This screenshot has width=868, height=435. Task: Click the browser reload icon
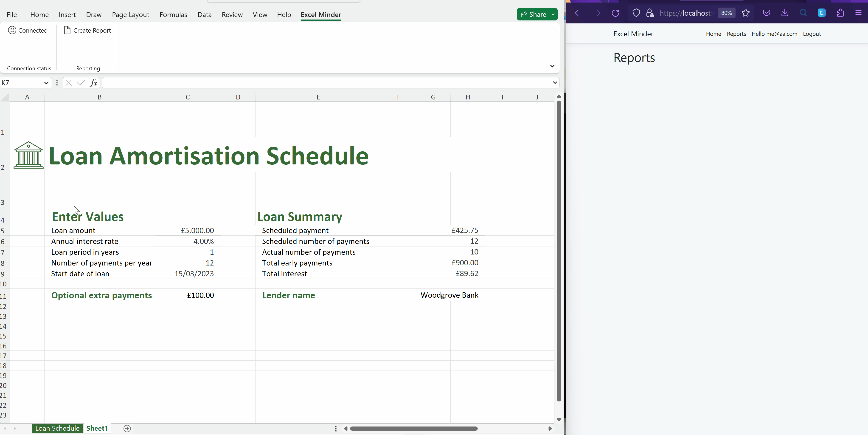coord(615,13)
